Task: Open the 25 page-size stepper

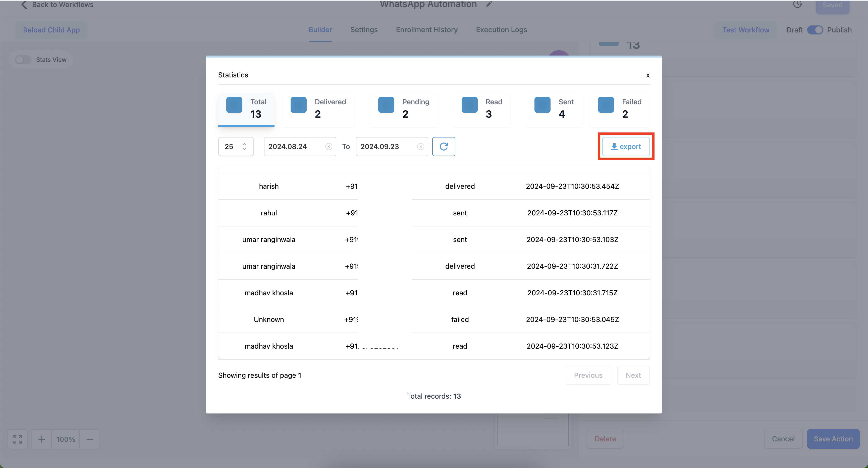Action: tap(236, 147)
